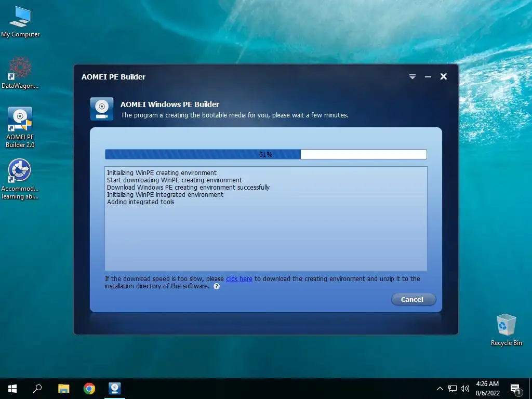
Task: Switch to AOMEI PE Builder taskbar item
Action: [115, 389]
